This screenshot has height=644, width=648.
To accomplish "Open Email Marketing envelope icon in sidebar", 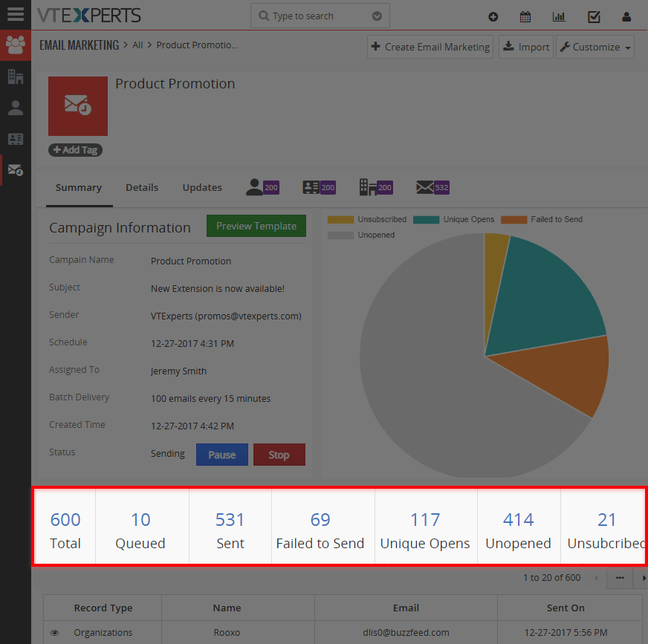I will [x=16, y=170].
